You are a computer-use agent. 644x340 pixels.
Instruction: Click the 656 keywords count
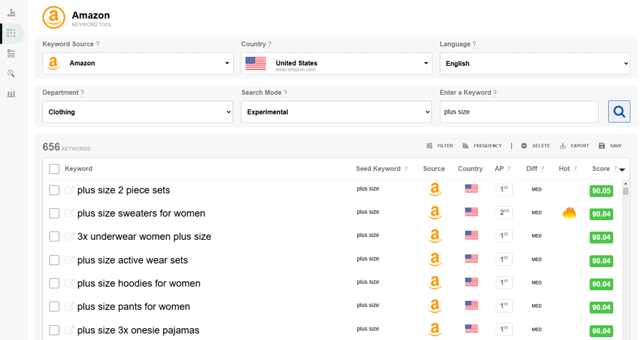click(66, 147)
